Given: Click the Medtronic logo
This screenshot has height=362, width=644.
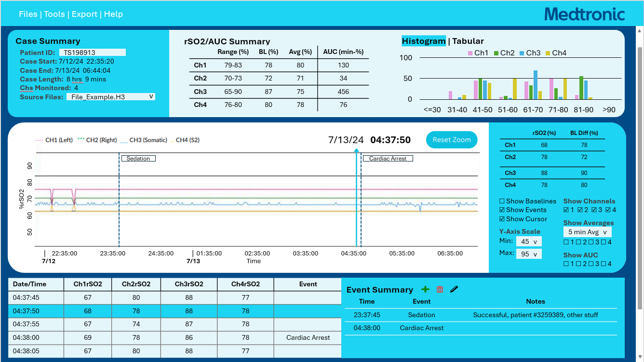Looking at the screenshot, I should pyautogui.click(x=585, y=14).
